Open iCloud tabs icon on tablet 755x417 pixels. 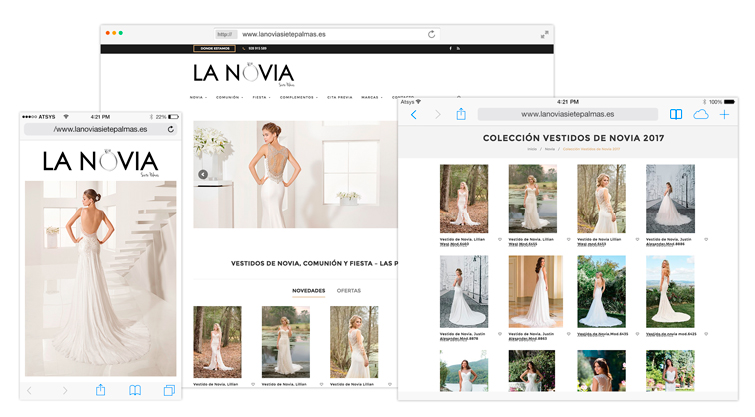[x=701, y=114]
